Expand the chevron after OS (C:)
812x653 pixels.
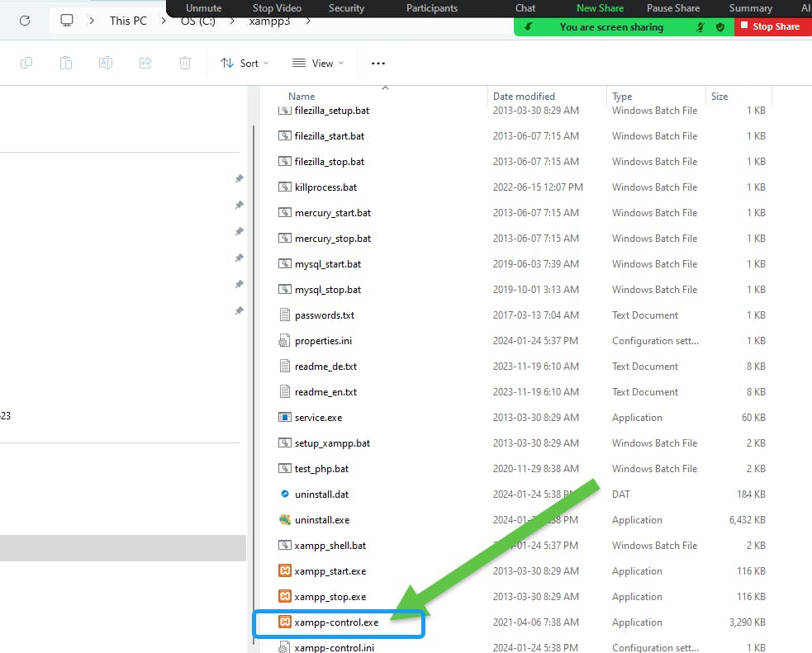point(231,21)
